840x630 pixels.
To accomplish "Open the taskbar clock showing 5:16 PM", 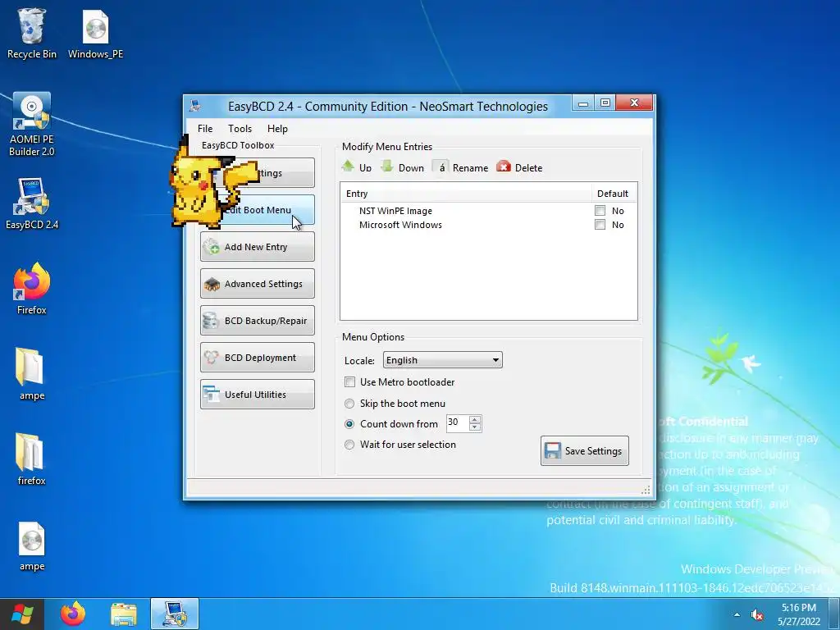I will pyautogui.click(x=799, y=614).
